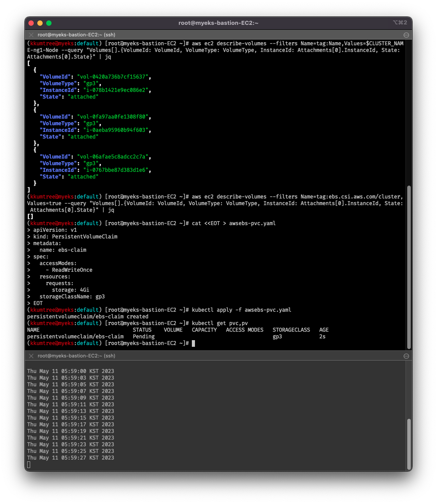437x504 pixels.
Task: Click the green fullscreen window button
Action: (x=49, y=23)
